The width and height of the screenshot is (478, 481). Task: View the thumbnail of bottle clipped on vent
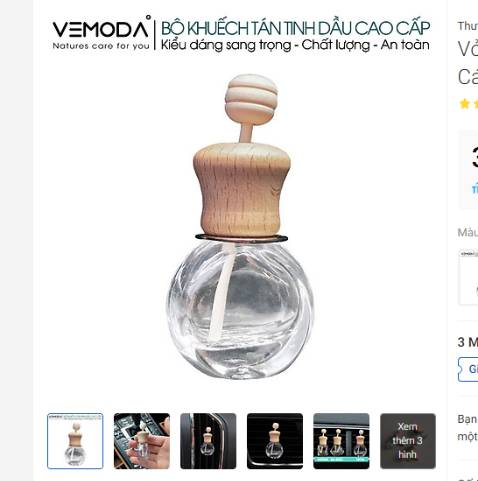click(x=208, y=441)
